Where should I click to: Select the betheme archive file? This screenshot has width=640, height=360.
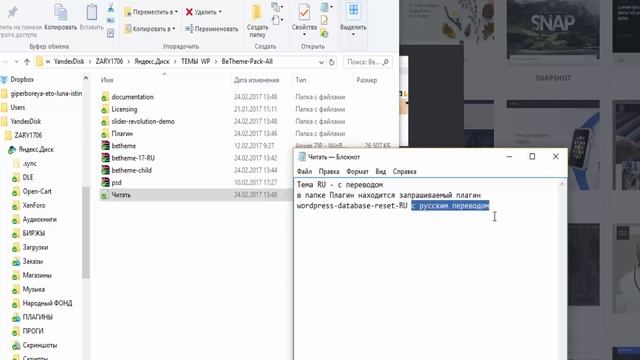point(123,146)
